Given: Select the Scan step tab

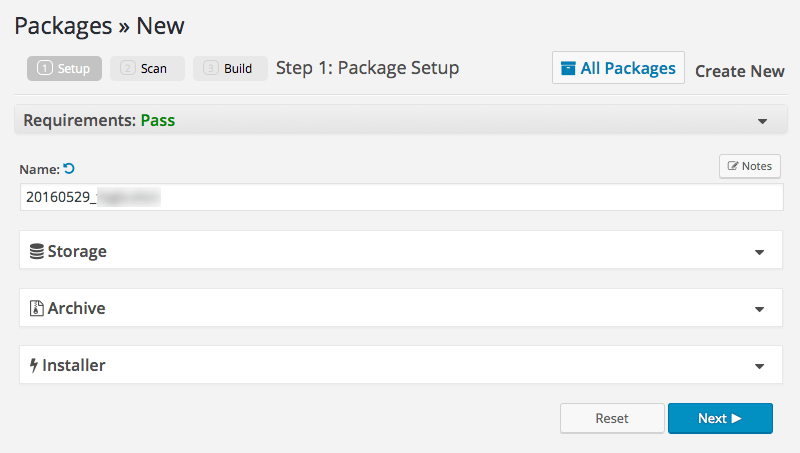Looking at the screenshot, I should point(146,69).
